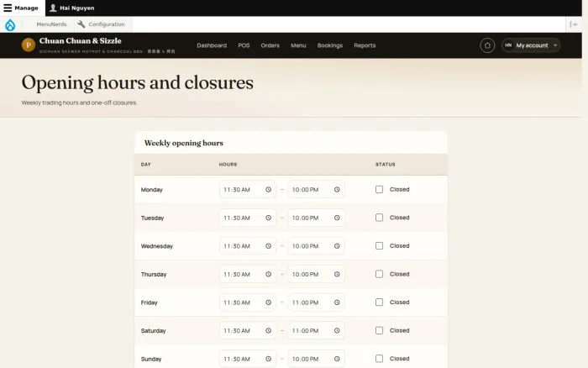Image resolution: width=588 pixels, height=368 pixels.
Task: Click the Hai Nguyen account link
Action: [x=77, y=8]
